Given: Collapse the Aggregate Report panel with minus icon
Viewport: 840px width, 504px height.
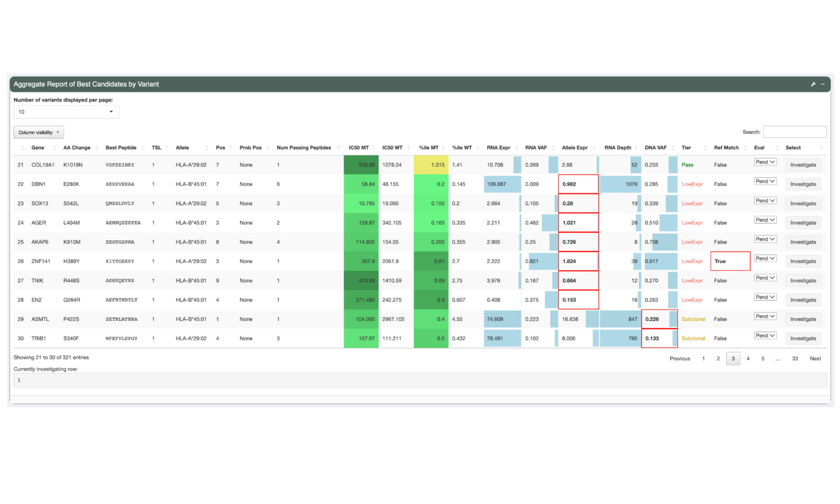Looking at the screenshot, I should pos(822,84).
